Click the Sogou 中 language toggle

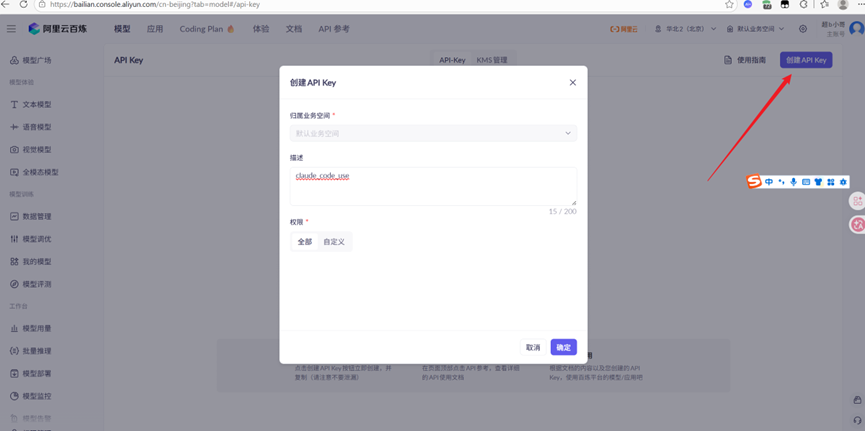point(769,182)
